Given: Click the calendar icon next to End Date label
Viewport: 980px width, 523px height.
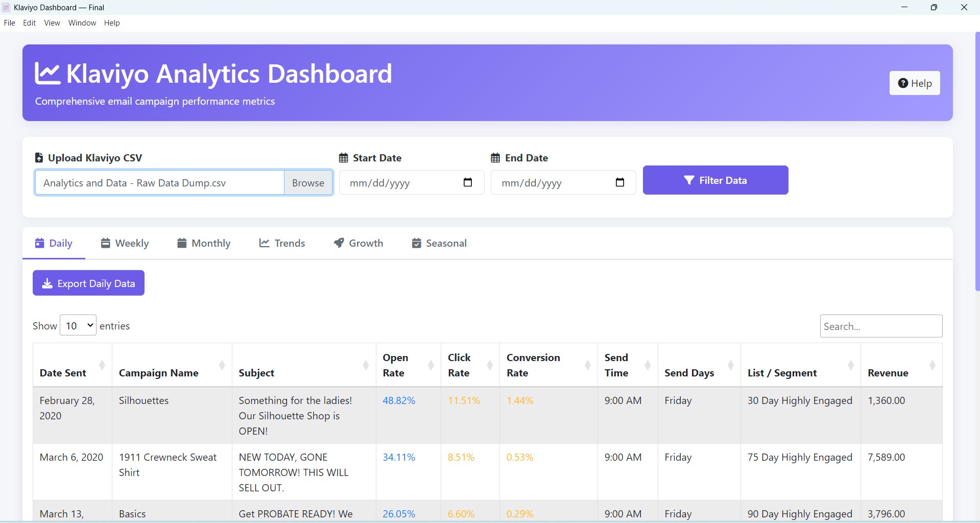Looking at the screenshot, I should point(494,157).
